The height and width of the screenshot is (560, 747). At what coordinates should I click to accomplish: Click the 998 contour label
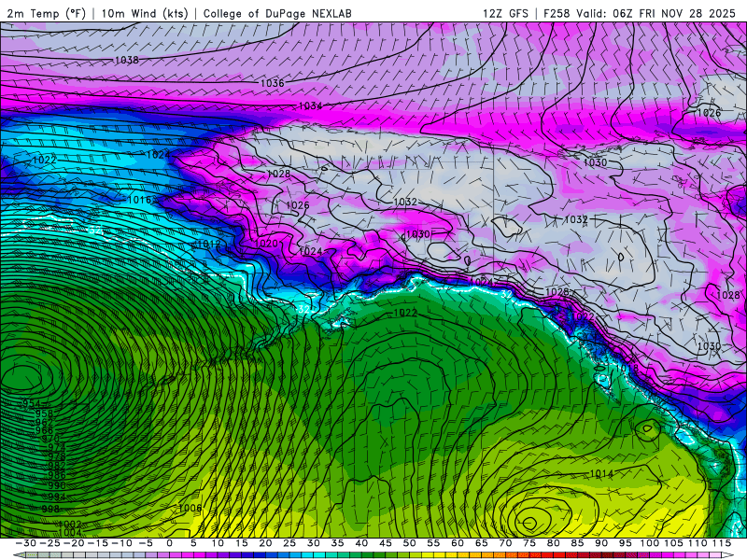pyautogui.click(x=50, y=509)
